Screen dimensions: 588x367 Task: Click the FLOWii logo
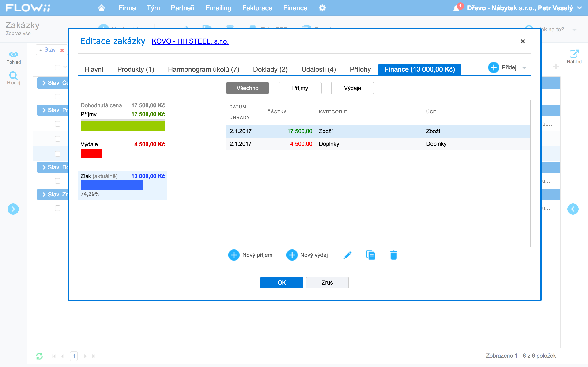(28, 8)
